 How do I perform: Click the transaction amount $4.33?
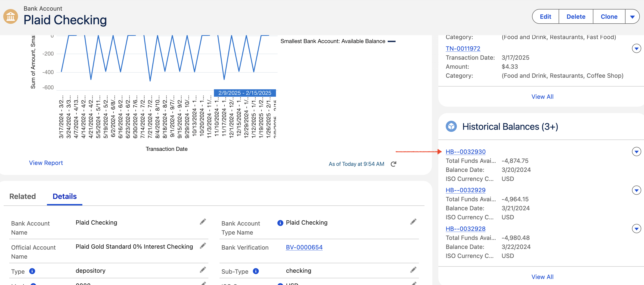(x=510, y=66)
